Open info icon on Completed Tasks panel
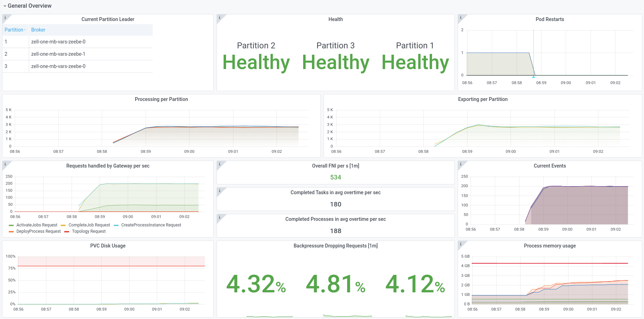This screenshot has width=644, height=319. 219,190
